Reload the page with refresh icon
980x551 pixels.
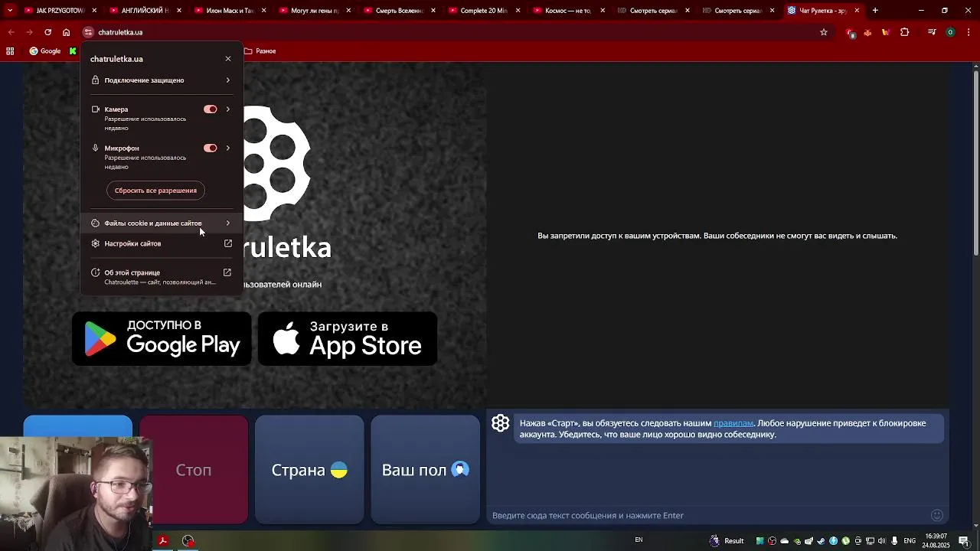tap(47, 32)
